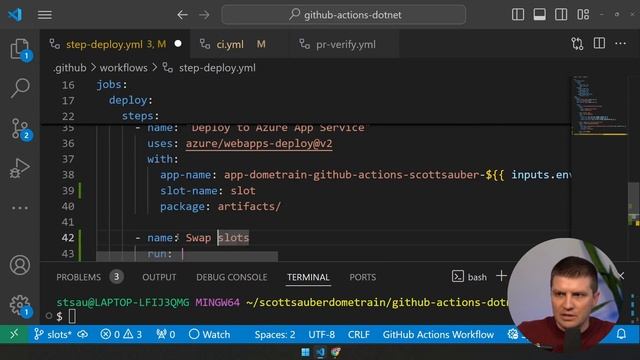Toggle the primary side bar layout

(x=518, y=15)
